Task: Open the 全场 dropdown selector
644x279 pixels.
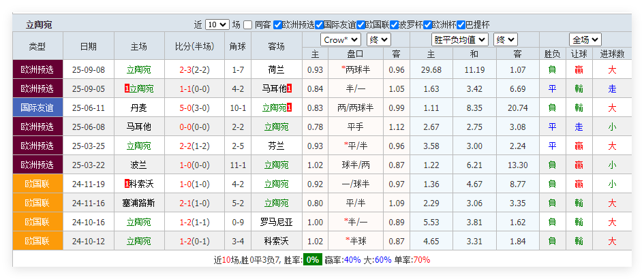Action: click(585, 39)
